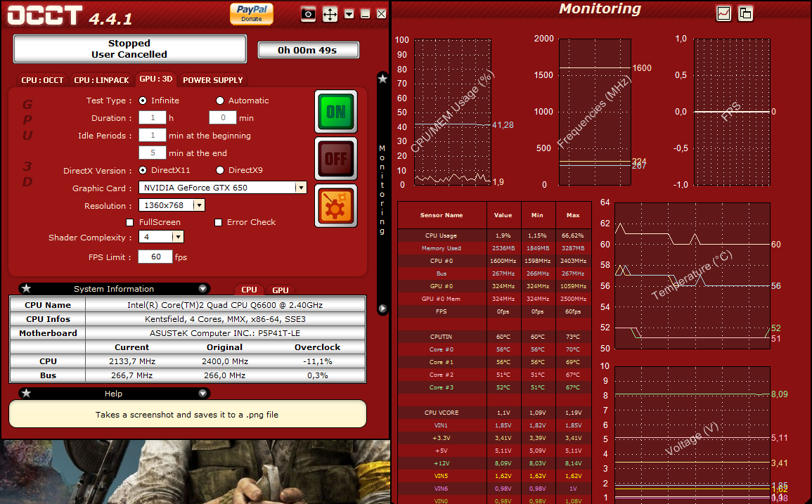Click the Value column header
Viewport: 812px width, 504px height.
(x=503, y=215)
